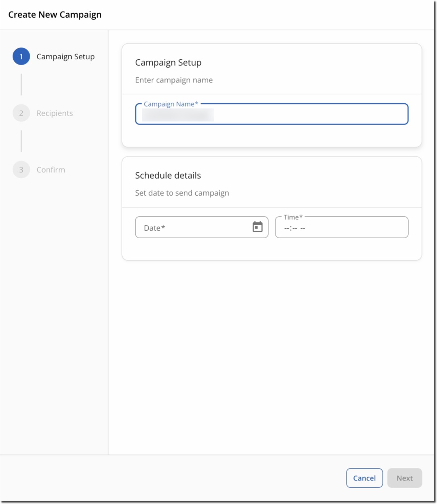Click the Campaign Setup step label
This screenshot has width=437, height=504.
pos(66,56)
